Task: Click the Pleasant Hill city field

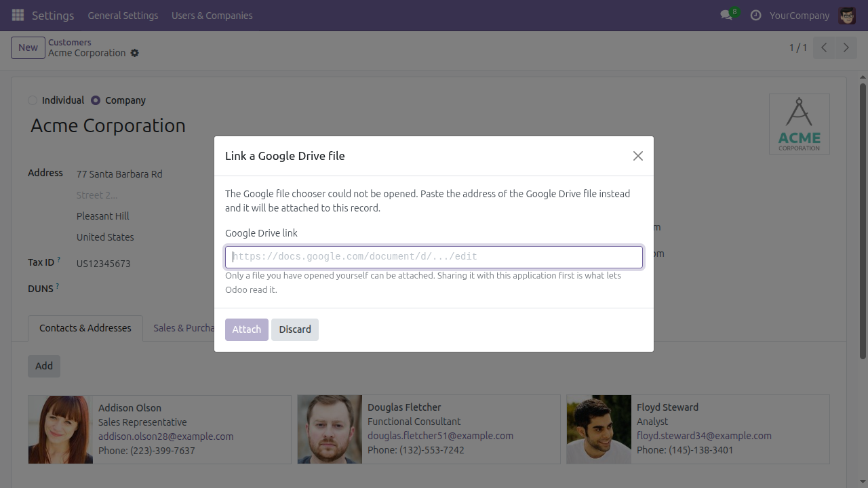Action: [x=103, y=216]
